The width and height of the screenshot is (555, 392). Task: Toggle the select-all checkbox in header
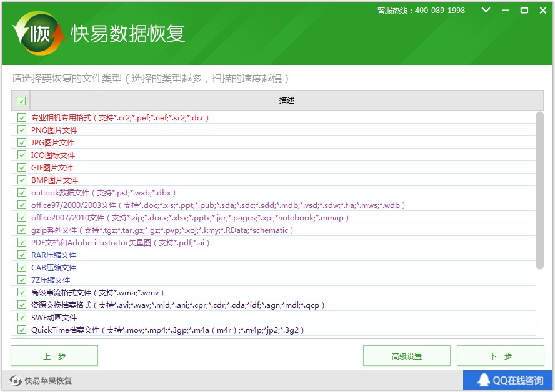pos(21,101)
